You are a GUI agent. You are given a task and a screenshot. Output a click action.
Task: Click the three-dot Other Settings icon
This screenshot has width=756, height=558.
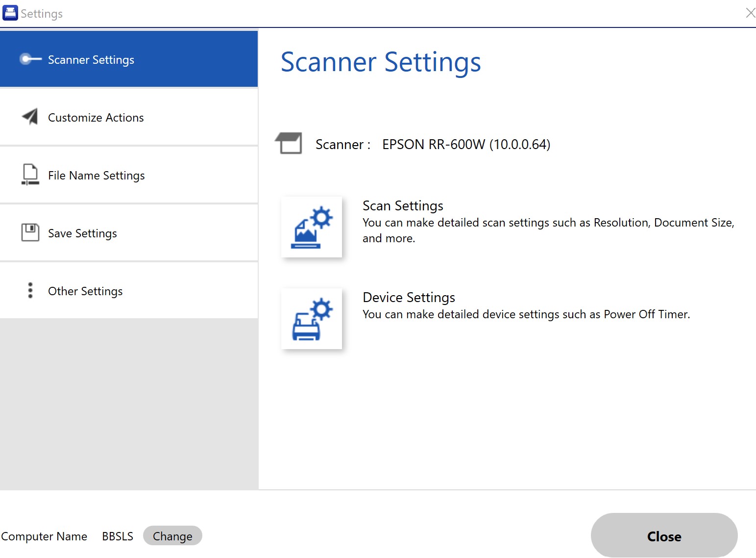point(30,290)
